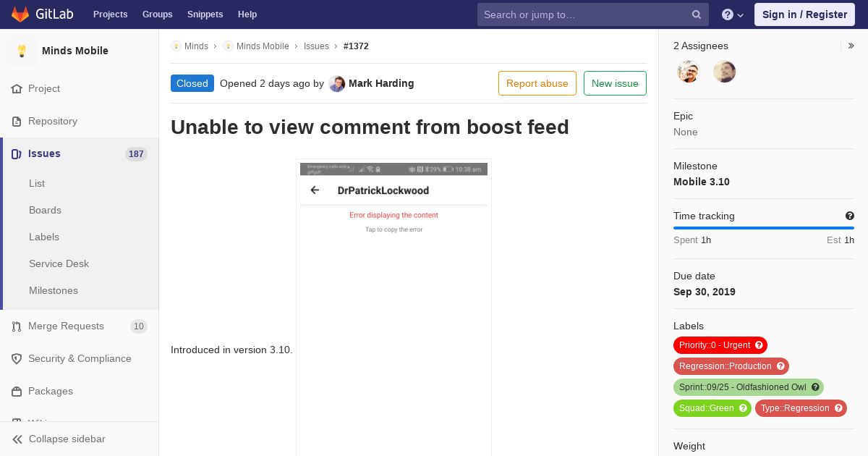This screenshot has height=456, width=868.
Task: Click the Squad::Green label
Action: pyautogui.click(x=712, y=408)
